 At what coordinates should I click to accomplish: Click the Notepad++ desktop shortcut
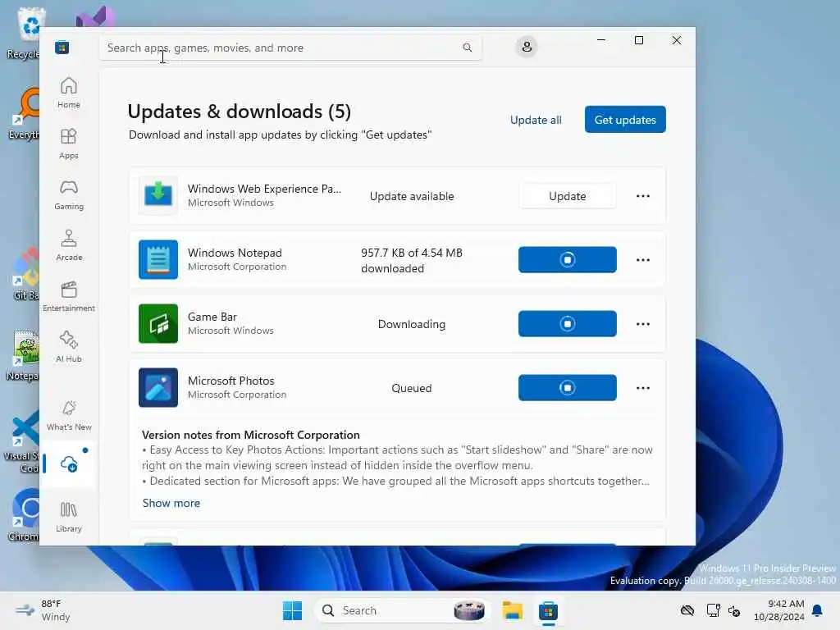click(25, 355)
